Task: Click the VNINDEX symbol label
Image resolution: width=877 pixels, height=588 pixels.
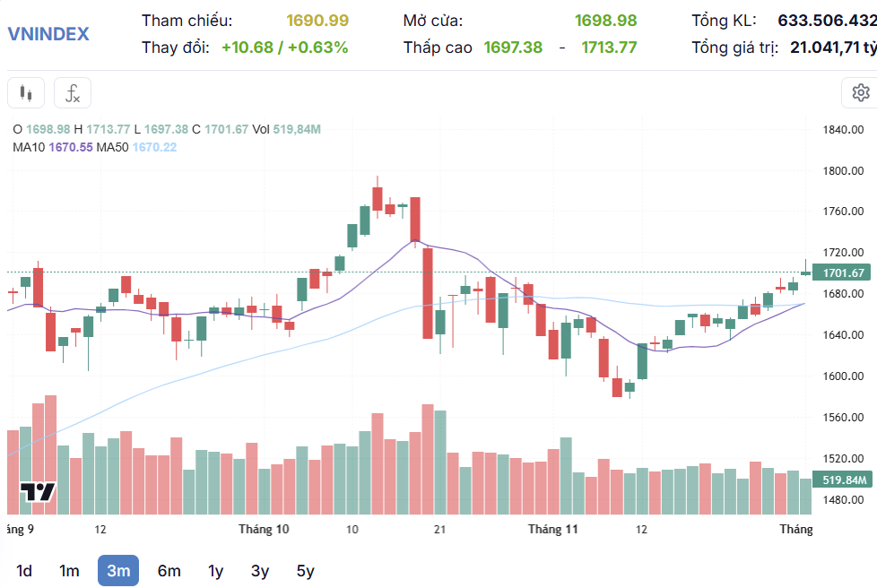Action: click(x=49, y=34)
